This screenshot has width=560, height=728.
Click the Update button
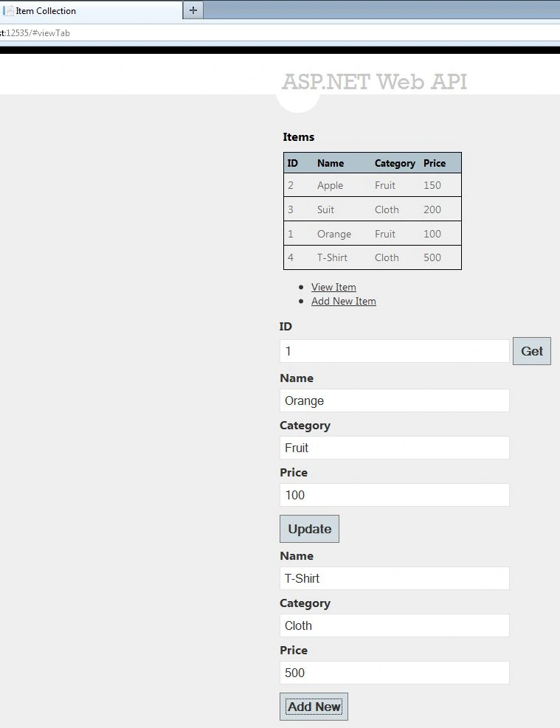pyautogui.click(x=309, y=529)
